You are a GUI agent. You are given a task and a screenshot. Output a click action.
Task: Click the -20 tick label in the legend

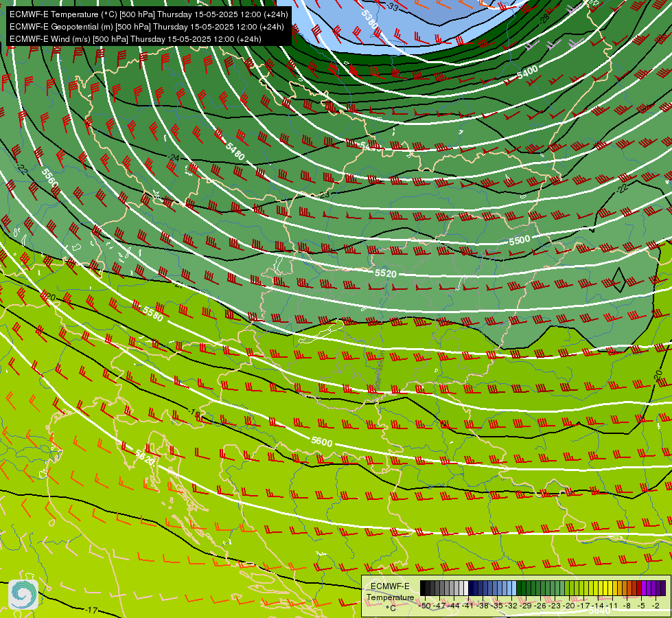tap(569, 606)
